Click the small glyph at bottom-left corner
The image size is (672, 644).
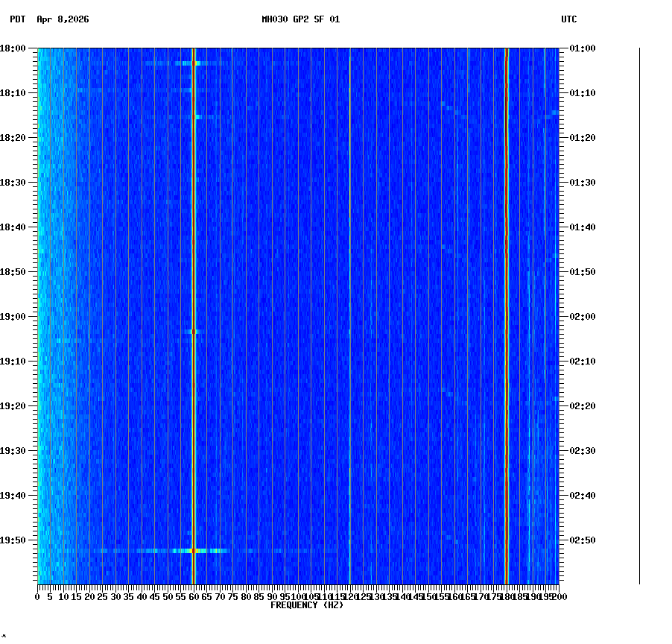(x=5, y=637)
